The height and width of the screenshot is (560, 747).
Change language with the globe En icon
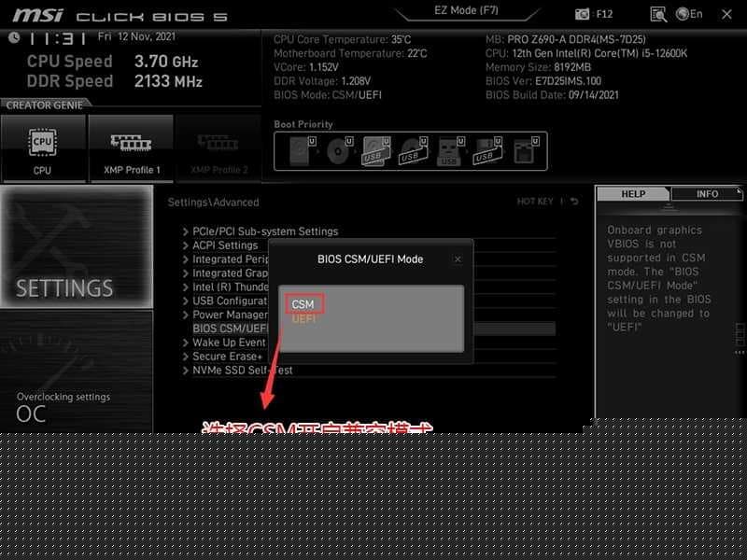point(689,14)
